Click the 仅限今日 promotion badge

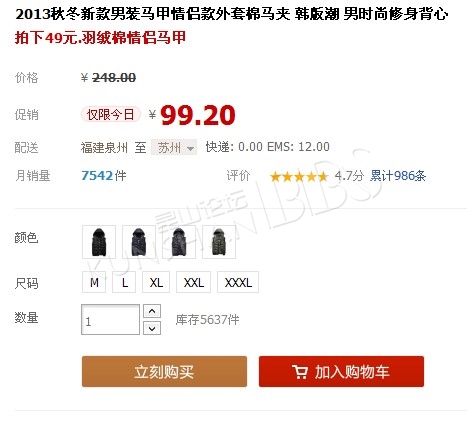(x=110, y=115)
